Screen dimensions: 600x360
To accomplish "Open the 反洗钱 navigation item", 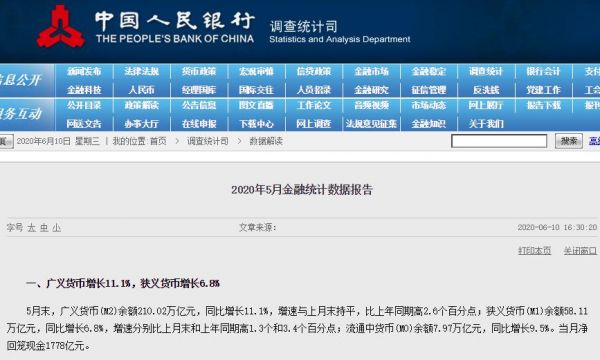I will pos(486,90).
